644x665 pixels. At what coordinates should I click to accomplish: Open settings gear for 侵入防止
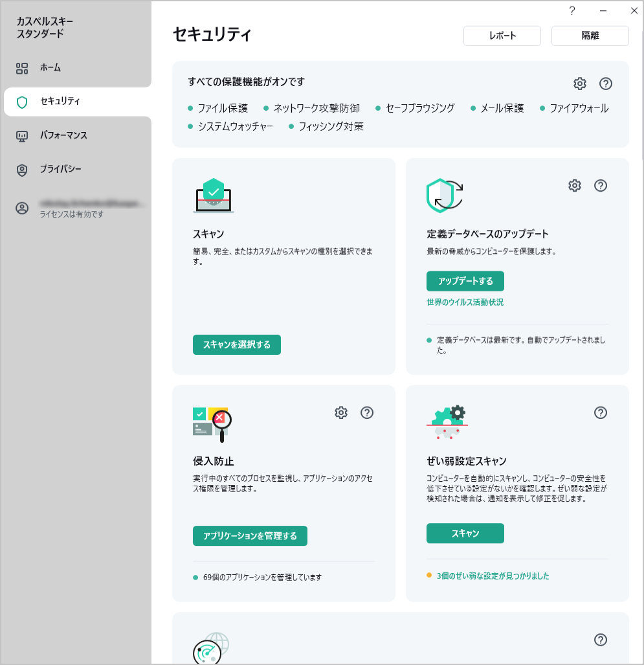341,412
